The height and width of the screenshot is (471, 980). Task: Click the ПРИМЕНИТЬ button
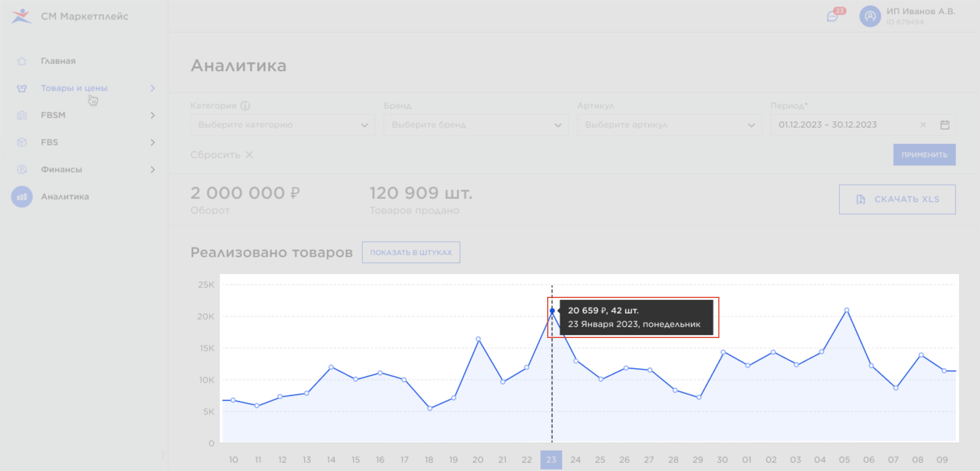tap(924, 155)
